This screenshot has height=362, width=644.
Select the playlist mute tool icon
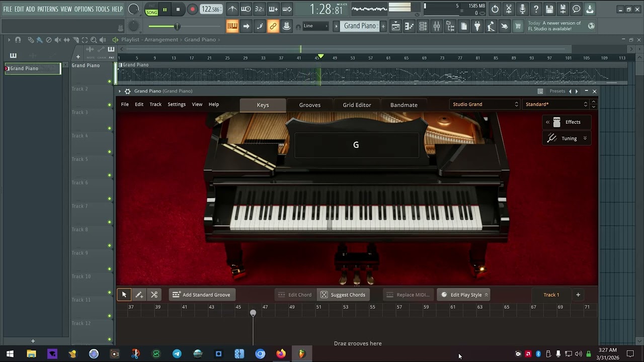point(58,40)
